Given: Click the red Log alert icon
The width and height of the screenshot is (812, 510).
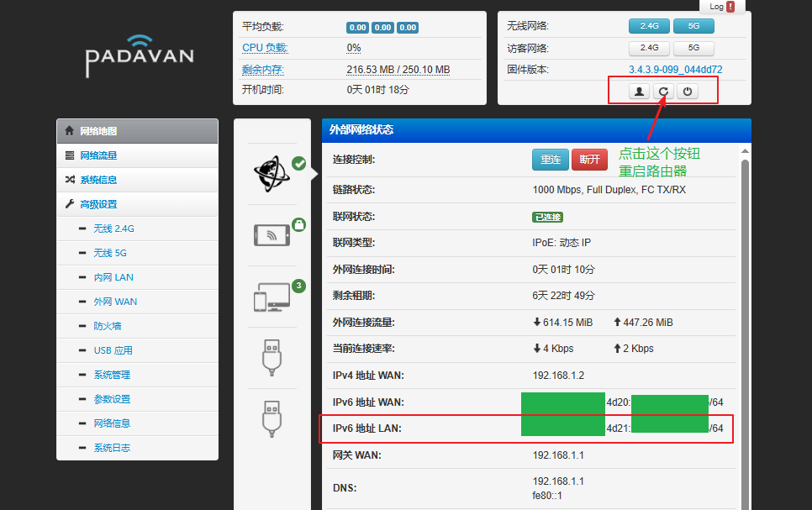Looking at the screenshot, I should click(x=730, y=7).
